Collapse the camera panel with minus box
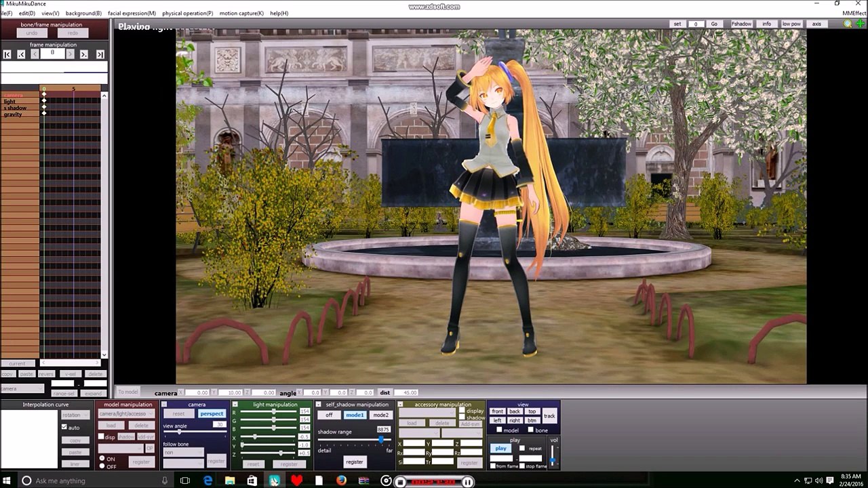The image size is (868, 488). (164, 405)
